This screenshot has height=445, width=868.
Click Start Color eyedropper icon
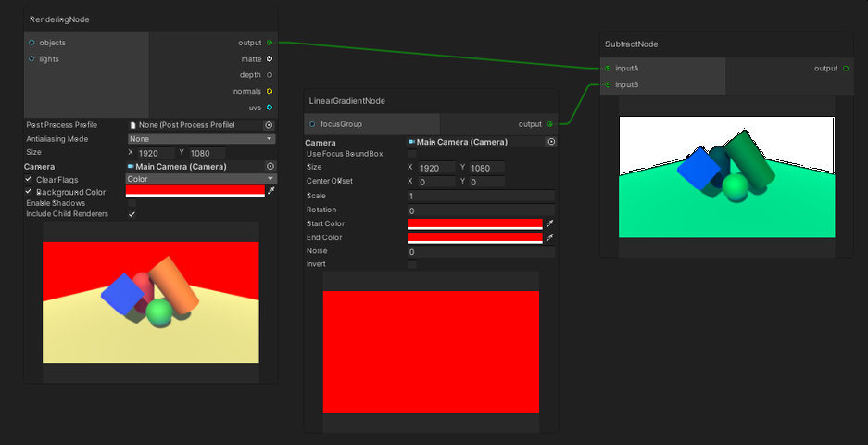pyautogui.click(x=550, y=223)
